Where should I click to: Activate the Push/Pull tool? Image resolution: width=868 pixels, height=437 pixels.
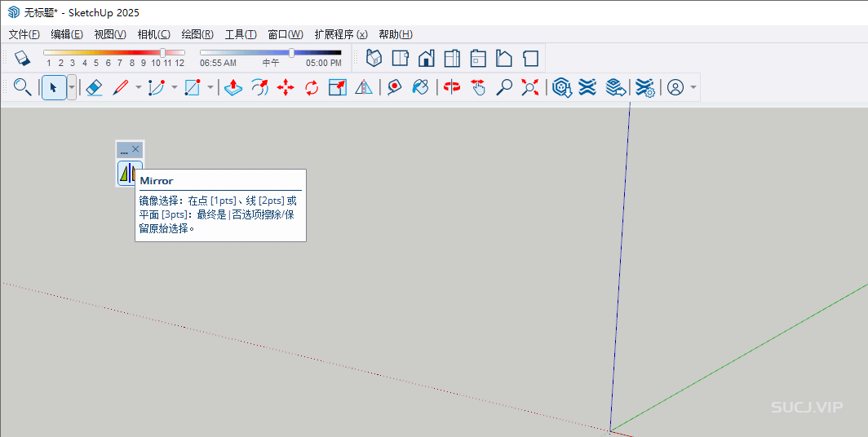click(233, 87)
